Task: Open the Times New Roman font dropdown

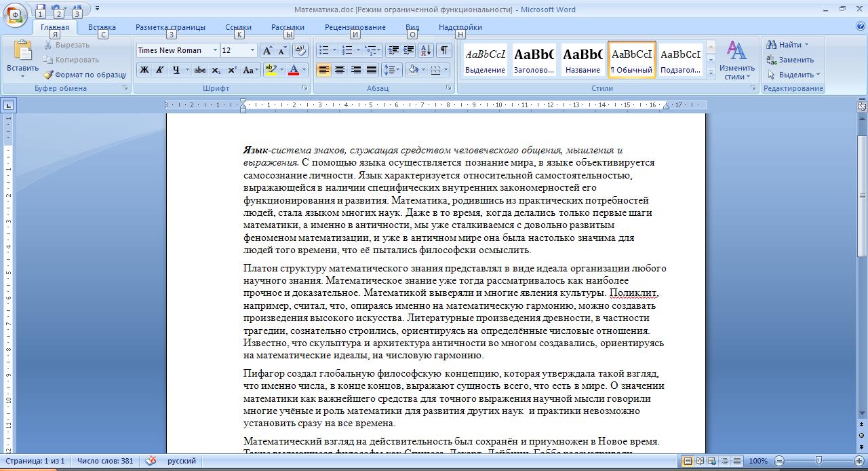Action: coord(215,50)
